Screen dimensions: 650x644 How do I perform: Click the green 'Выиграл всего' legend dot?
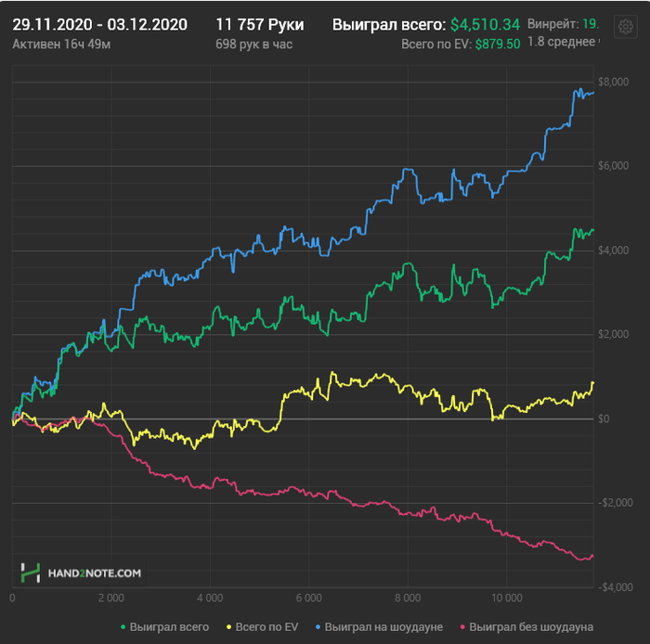[122, 627]
